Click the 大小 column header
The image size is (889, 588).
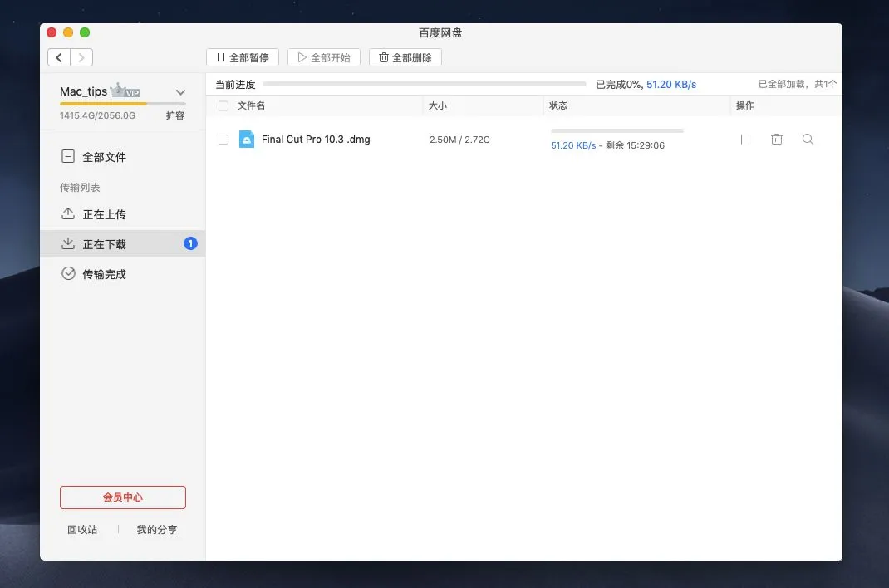tap(437, 106)
